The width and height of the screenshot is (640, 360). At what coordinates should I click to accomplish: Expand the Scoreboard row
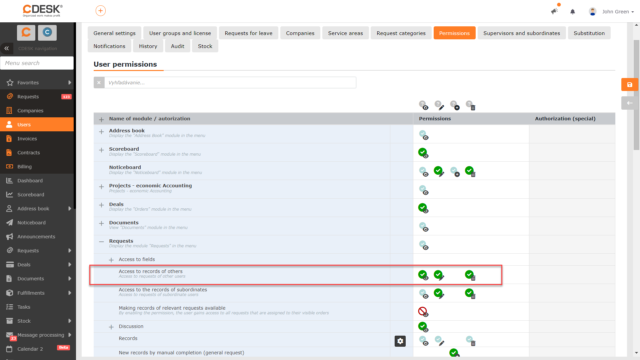pos(101,150)
